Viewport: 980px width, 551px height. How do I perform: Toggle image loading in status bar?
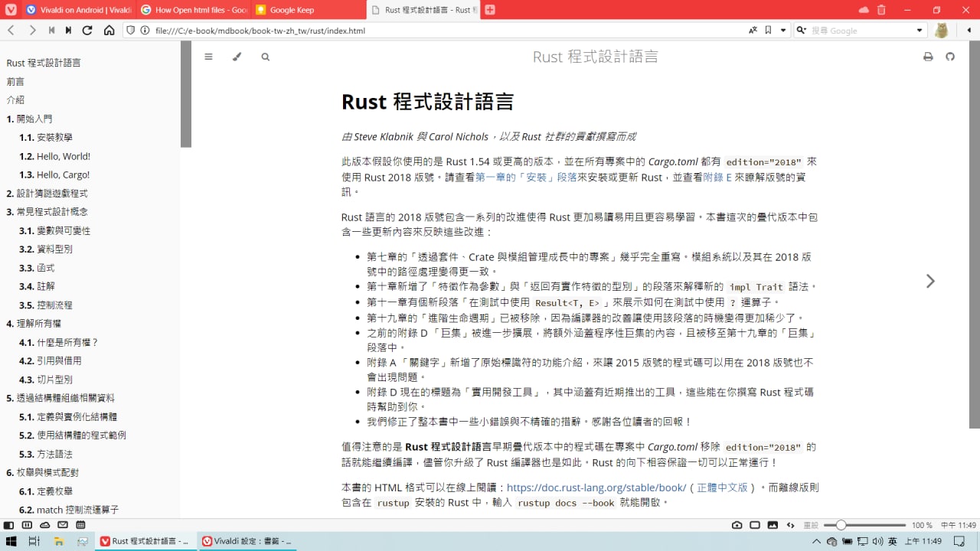tap(772, 525)
